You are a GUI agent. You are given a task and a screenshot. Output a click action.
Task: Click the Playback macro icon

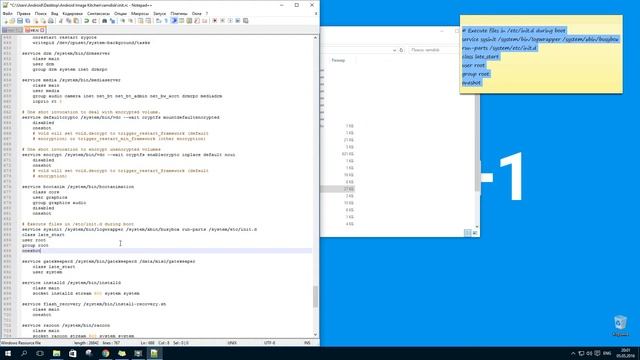coord(231,21)
